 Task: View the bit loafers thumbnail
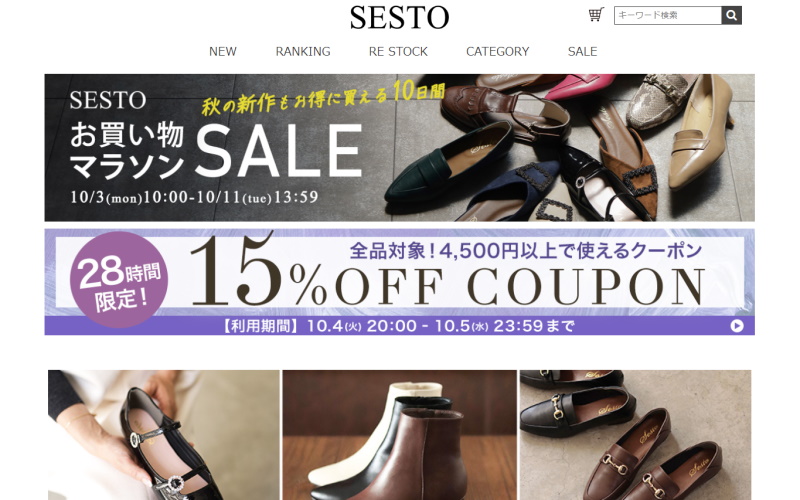[636, 435]
